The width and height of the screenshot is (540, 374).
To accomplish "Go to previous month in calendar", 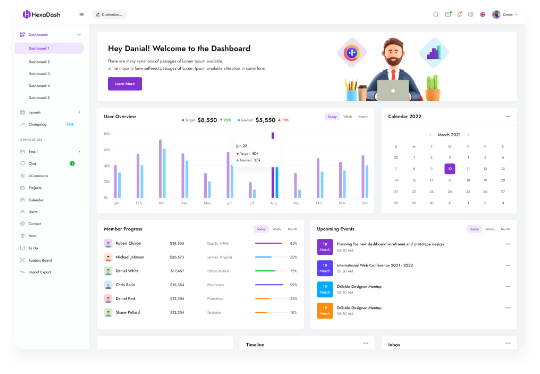I will tap(430, 135).
